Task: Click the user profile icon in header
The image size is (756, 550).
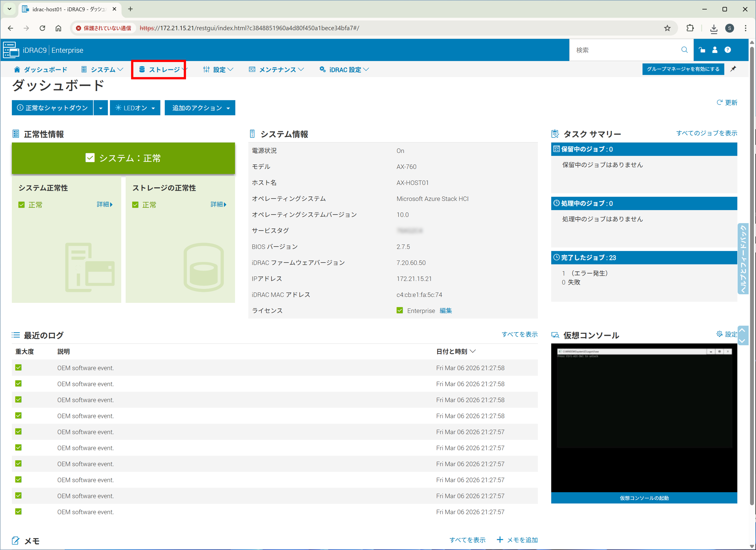Action: 715,50
